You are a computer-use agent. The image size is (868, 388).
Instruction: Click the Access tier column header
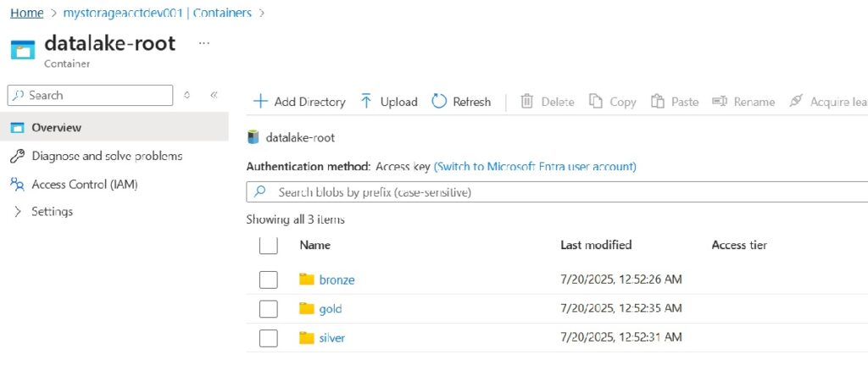pyautogui.click(x=739, y=245)
